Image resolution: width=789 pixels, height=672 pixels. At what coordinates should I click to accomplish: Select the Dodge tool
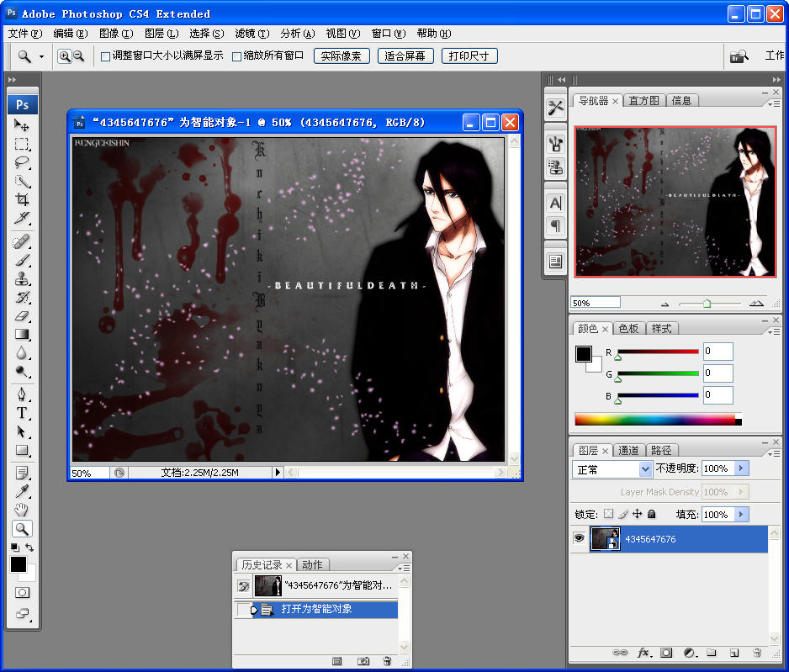point(22,371)
